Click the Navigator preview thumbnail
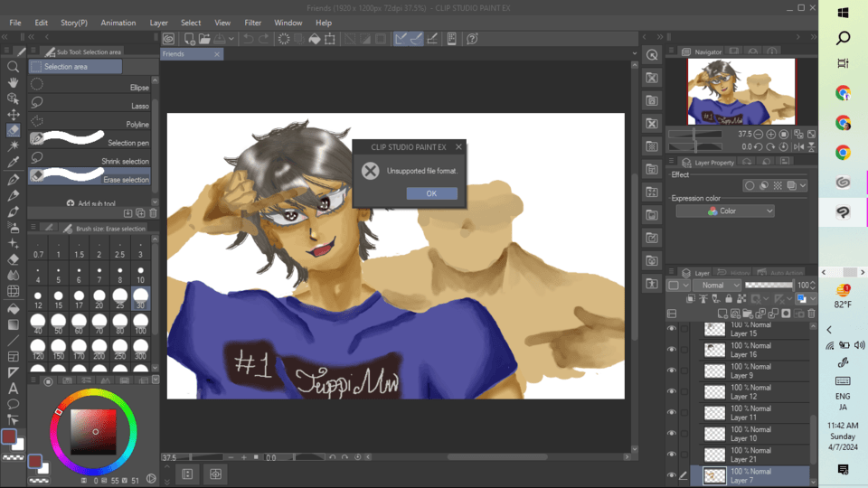This screenshot has height=488, width=868. click(x=741, y=91)
